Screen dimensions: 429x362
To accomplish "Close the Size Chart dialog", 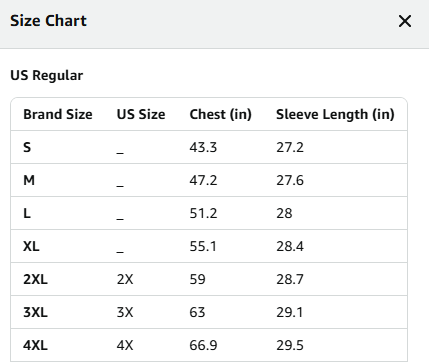I will point(405,21).
